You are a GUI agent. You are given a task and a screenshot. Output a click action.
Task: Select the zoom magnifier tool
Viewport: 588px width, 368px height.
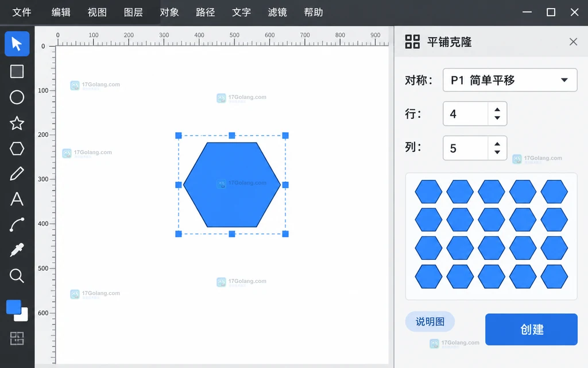pos(17,275)
